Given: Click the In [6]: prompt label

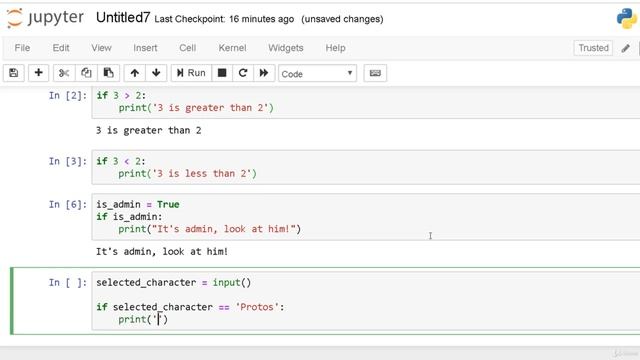Looking at the screenshot, I should click(x=68, y=204).
